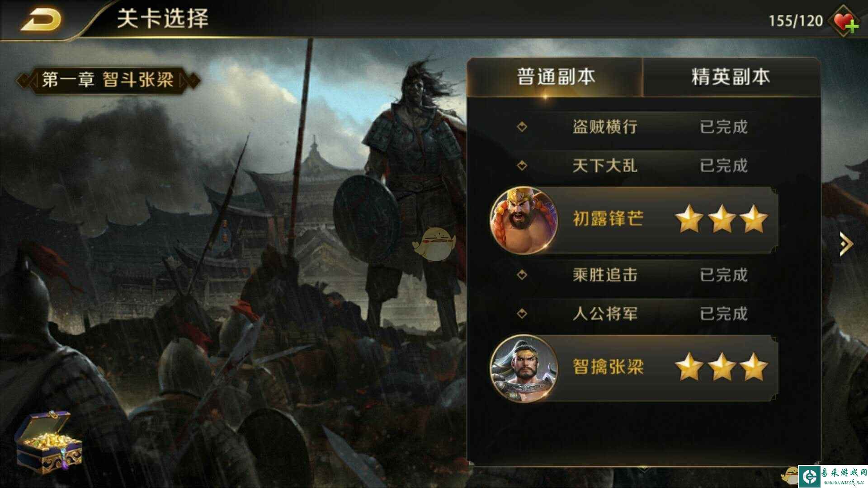
Task: Switch to the 普通副本 tab
Action: pyautogui.click(x=555, y=77)
